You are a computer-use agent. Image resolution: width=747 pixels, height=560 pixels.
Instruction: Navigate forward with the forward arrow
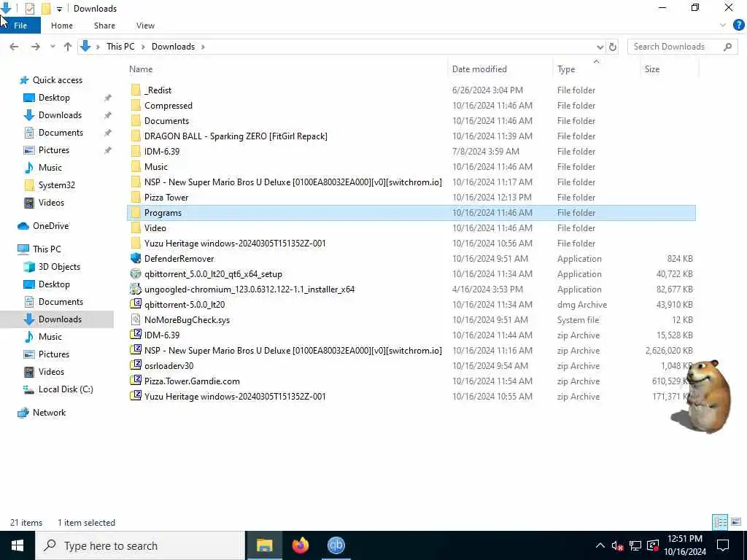pyautogui.click(x=35, y=47)
